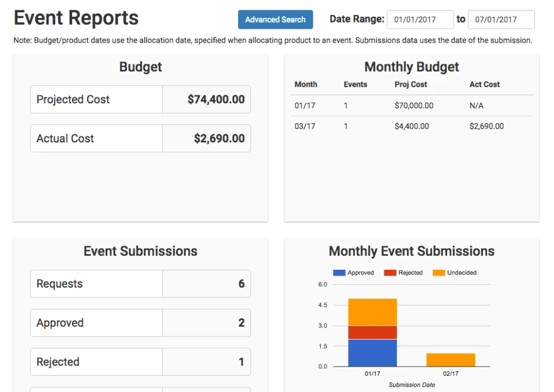Click the N/A actual cost cell
Viewport: 554px width, 392px height.
[x=476, y=105]
